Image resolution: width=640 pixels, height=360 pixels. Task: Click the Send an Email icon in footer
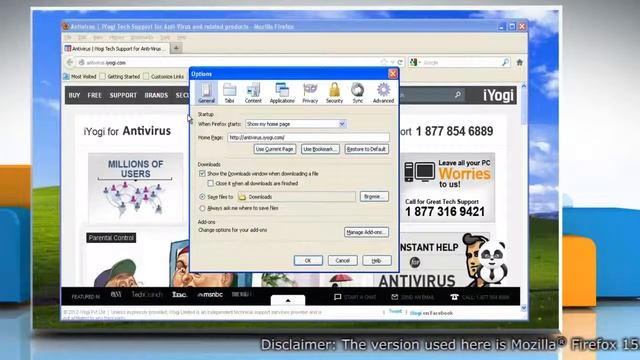tap(395, 297)
